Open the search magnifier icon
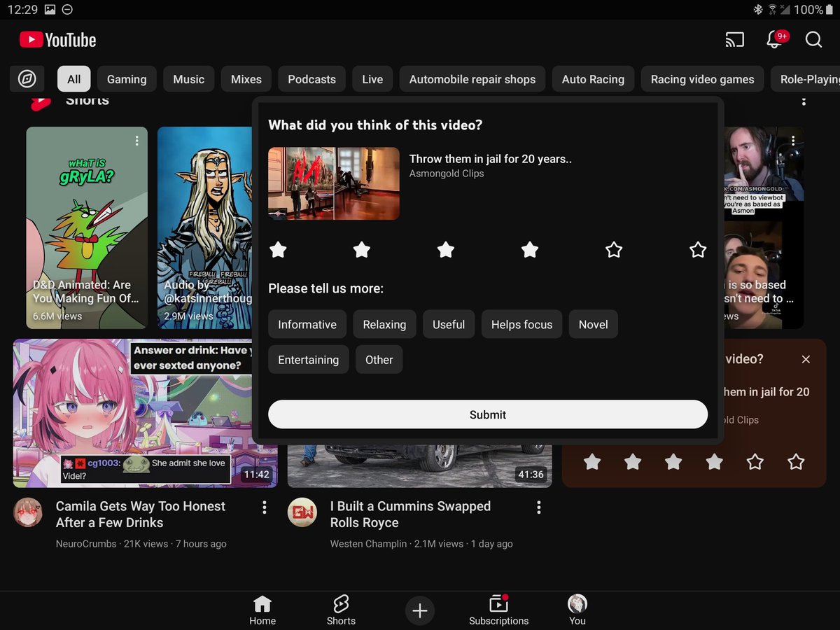This screenshot has height=630, width=840. [x=813, y=40]
